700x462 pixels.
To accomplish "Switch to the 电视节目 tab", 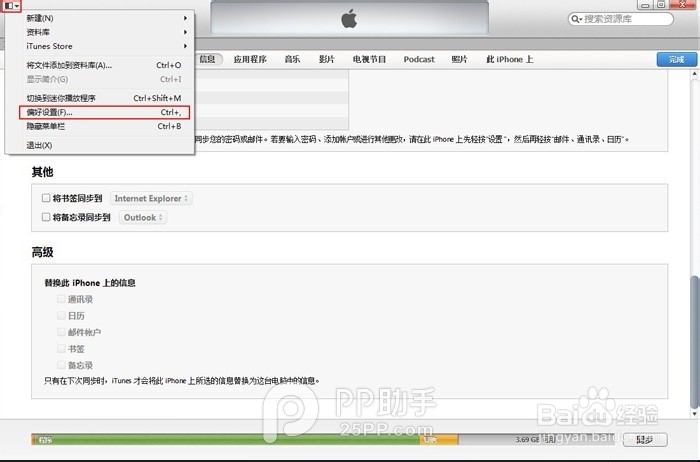I will pyautogui.click(x=369, y=59).
